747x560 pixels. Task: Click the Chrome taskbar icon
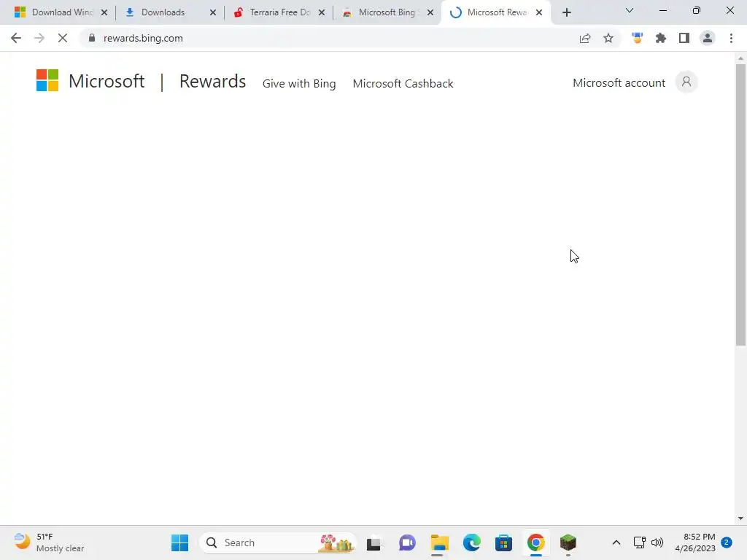click(536, 542)
